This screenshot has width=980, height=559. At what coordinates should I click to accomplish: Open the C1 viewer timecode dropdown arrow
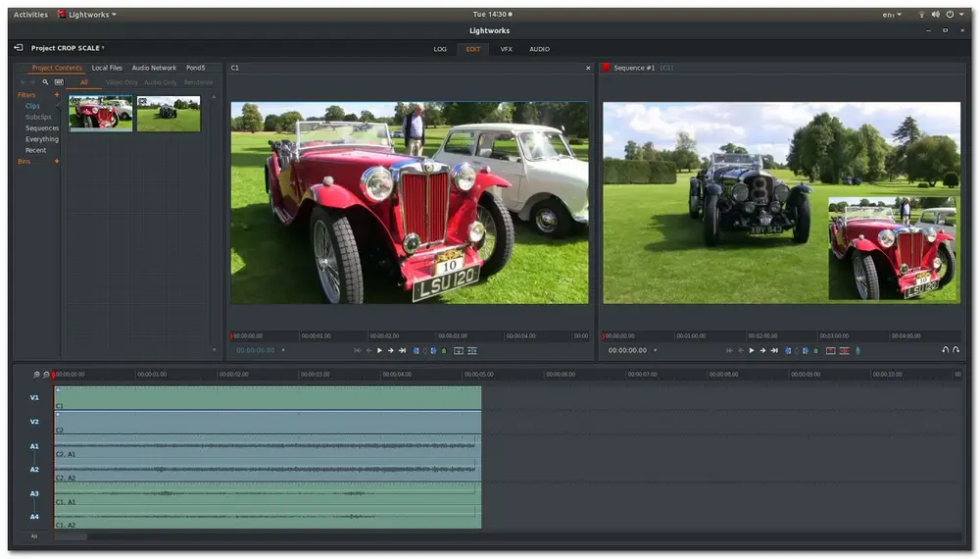[x=283, y=350]
